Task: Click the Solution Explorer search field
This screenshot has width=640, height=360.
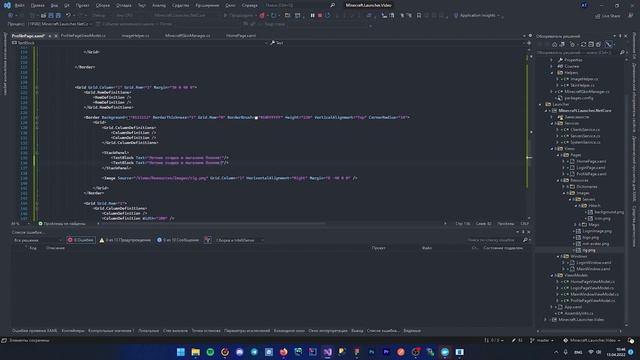Action: point(578,53)
